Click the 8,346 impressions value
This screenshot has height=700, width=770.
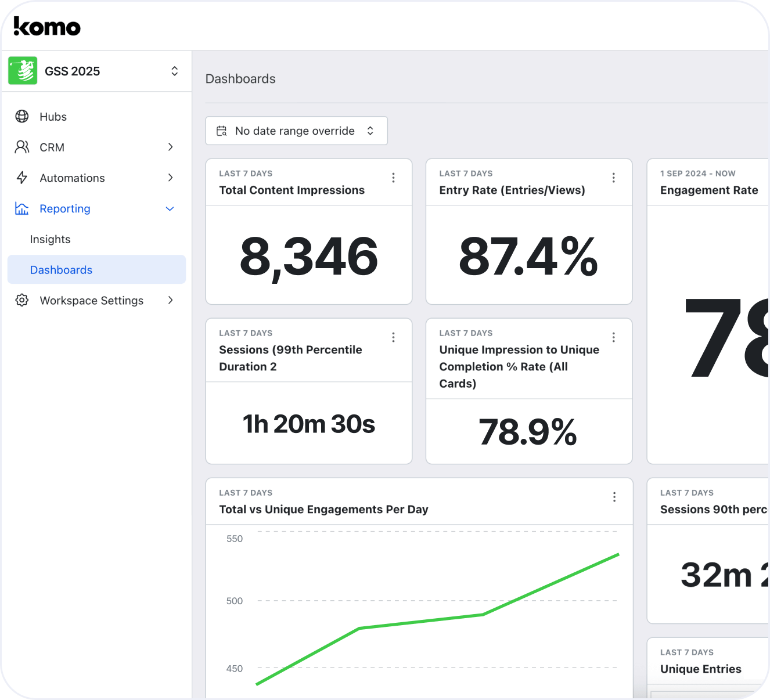tap(309, 257)
